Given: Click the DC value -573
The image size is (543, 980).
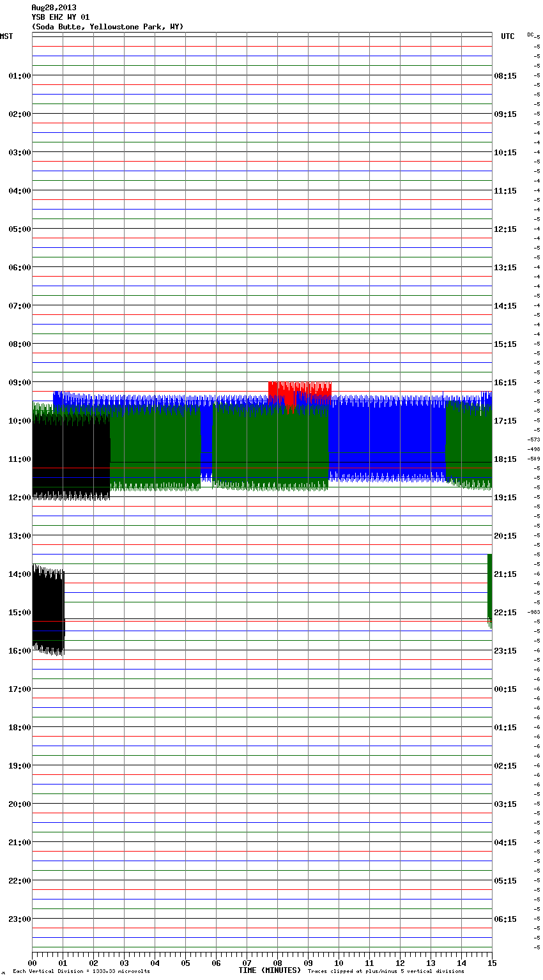Looking at the screenshot, I should 534,440.
